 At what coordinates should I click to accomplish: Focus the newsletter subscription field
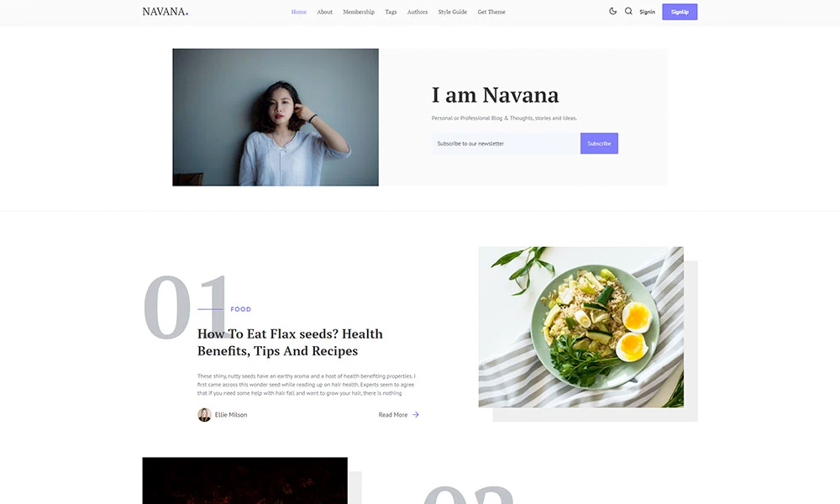[x=506, y=144]
